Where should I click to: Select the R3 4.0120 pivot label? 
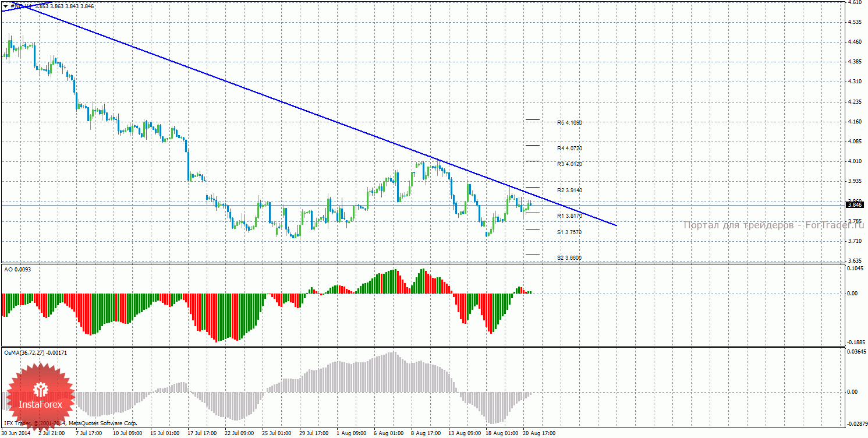(569, 164)
